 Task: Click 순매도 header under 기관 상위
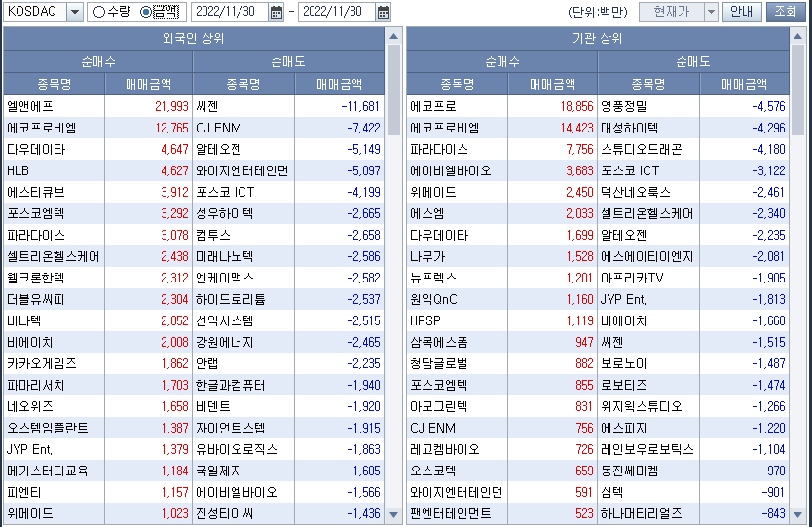(x=693, y=62)
